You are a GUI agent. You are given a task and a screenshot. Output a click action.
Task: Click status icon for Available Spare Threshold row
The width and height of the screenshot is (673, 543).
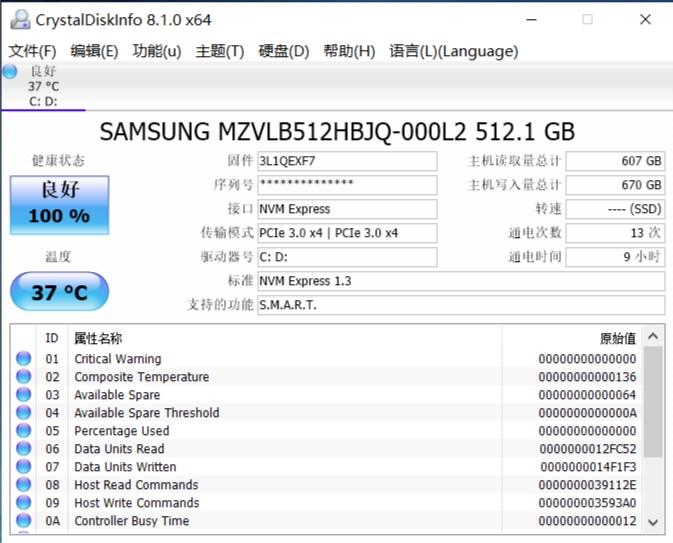(x=24, y=413)
